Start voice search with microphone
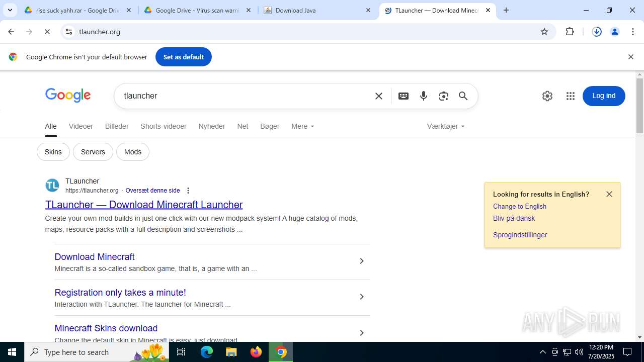Viewport: 644px width, 362px height. coord(424,96)
